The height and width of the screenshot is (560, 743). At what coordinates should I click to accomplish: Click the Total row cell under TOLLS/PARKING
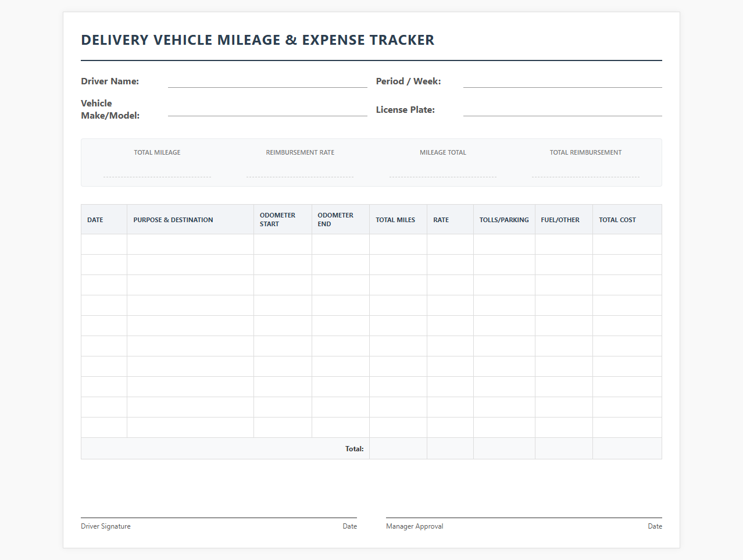coord(504,448)
